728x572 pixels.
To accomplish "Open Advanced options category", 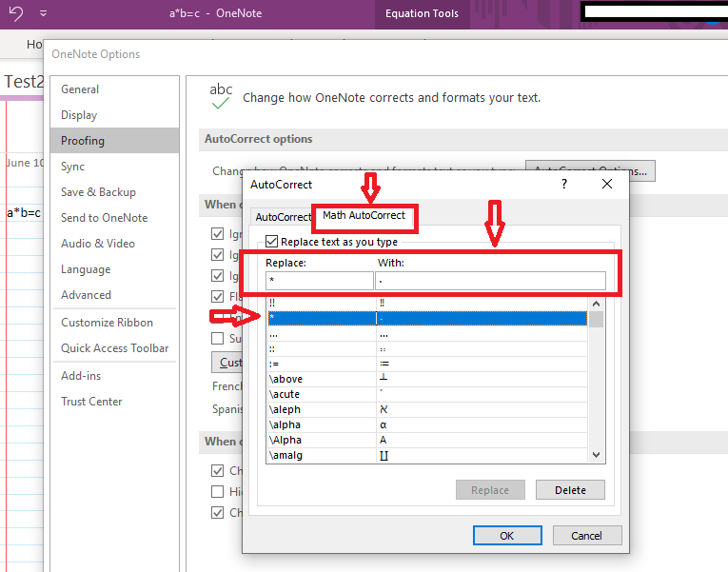I will point(114,295).
